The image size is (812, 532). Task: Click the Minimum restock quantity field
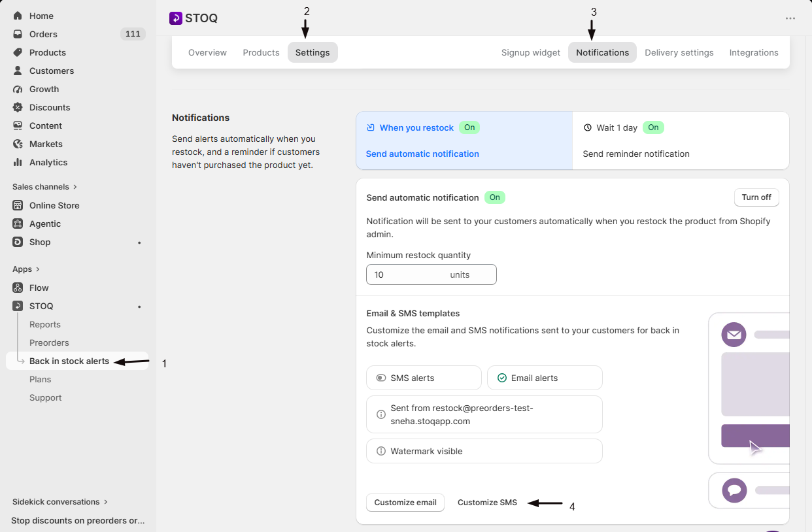pos(431,274)
